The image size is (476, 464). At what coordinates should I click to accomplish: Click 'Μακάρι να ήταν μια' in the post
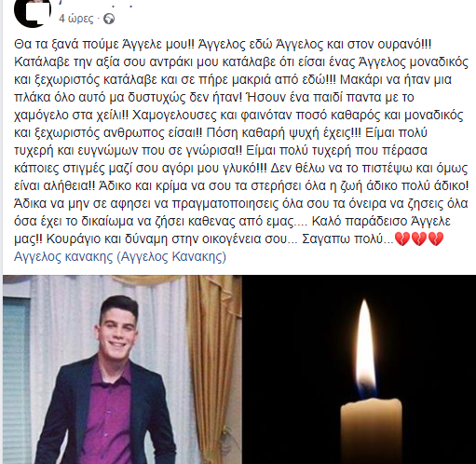(x=396, y=80)
